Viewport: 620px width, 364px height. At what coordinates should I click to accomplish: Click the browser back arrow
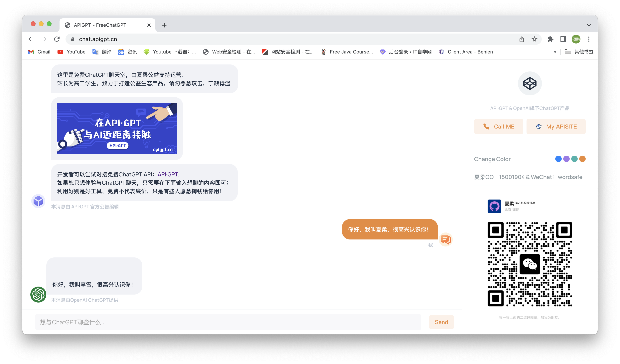click(x=31, y=39)
